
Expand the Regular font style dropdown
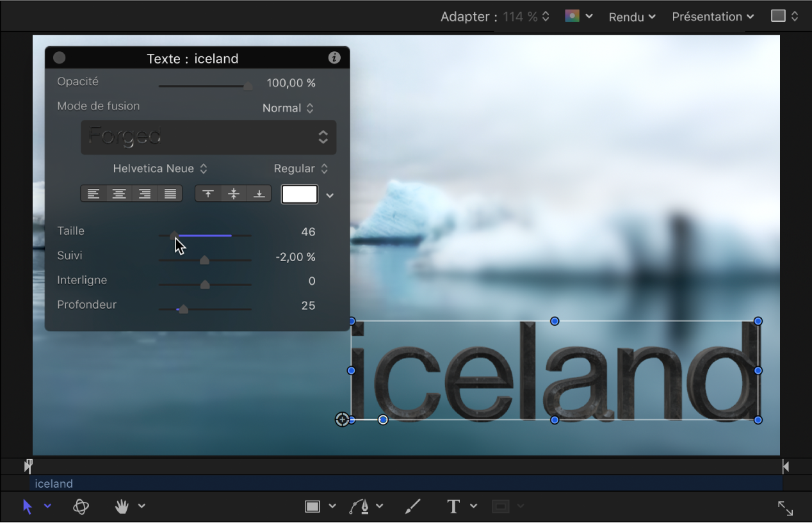click(300, 168)
